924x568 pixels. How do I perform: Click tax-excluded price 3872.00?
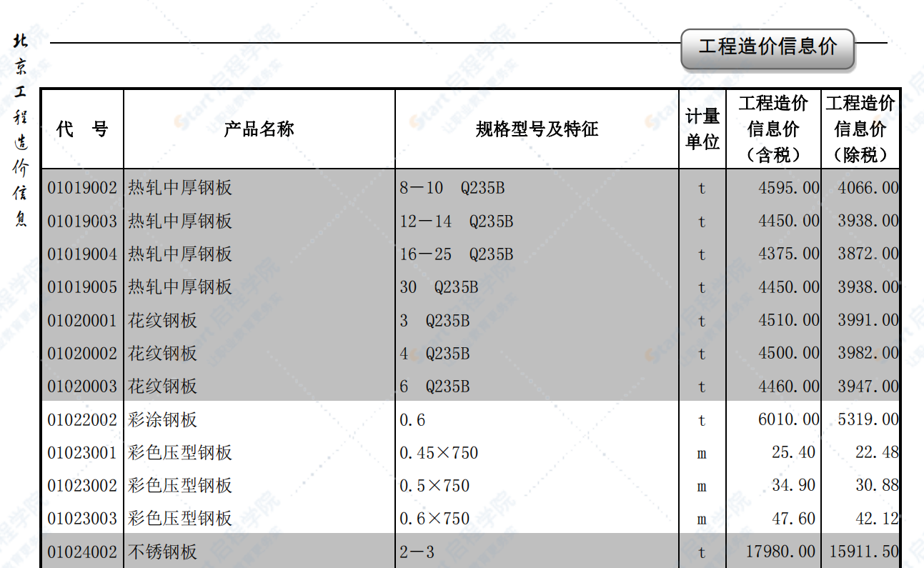868,254
